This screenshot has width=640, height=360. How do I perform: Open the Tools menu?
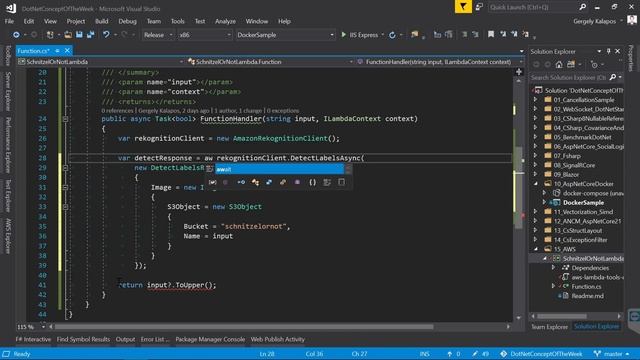[178, 21]
